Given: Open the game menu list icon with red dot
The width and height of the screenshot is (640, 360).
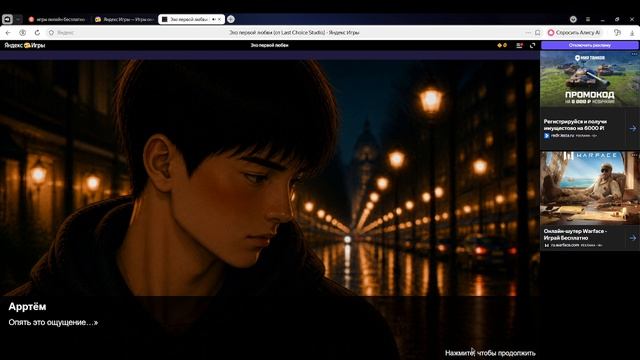Looking at the screenshot, I should tap(519, 45).
